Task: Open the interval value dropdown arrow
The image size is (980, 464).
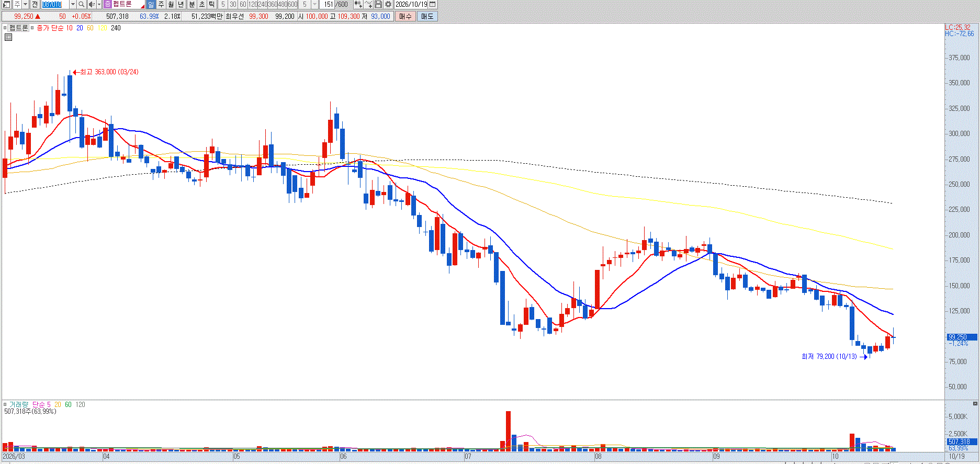Action: point(314,4)
